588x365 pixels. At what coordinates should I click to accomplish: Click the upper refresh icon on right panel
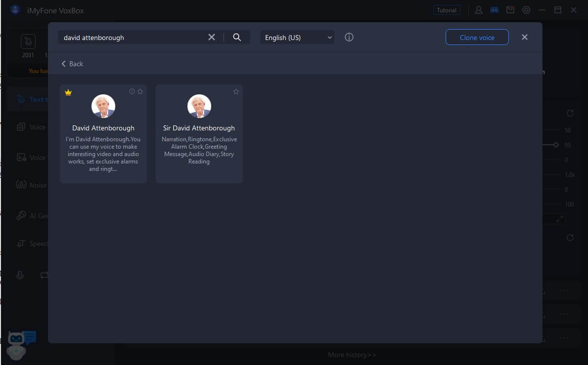pos(570,113)
